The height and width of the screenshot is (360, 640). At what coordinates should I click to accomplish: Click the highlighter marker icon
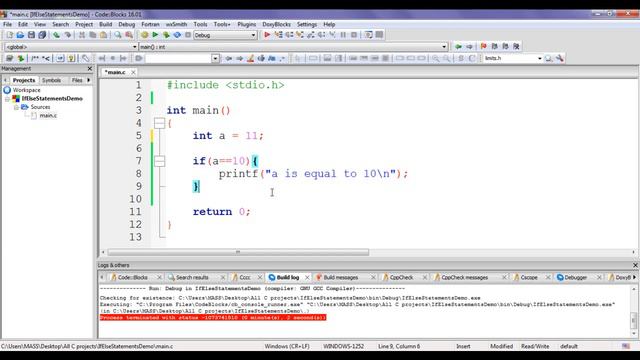pos(250,58)
